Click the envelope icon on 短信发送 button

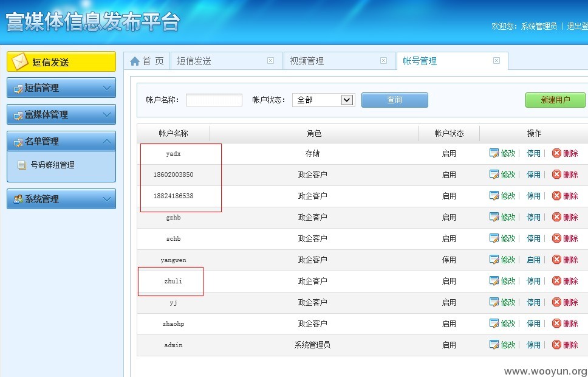click(19, 61)
